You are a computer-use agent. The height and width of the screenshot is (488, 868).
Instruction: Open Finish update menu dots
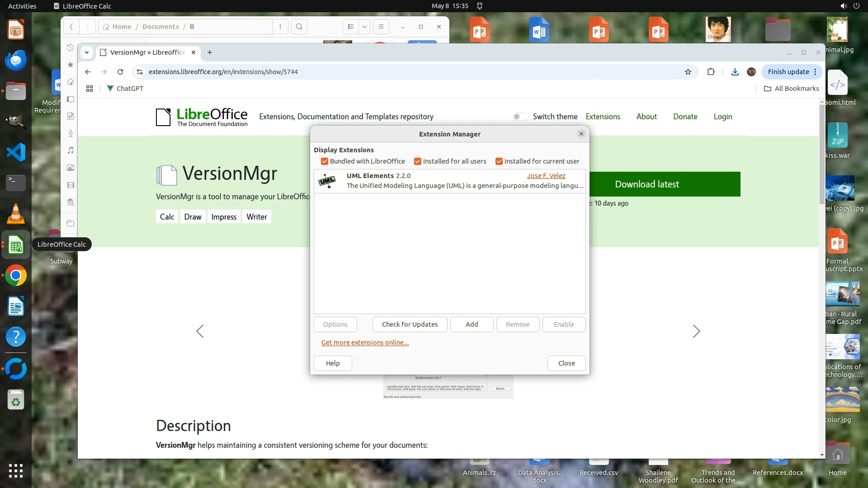pos(815,72)
